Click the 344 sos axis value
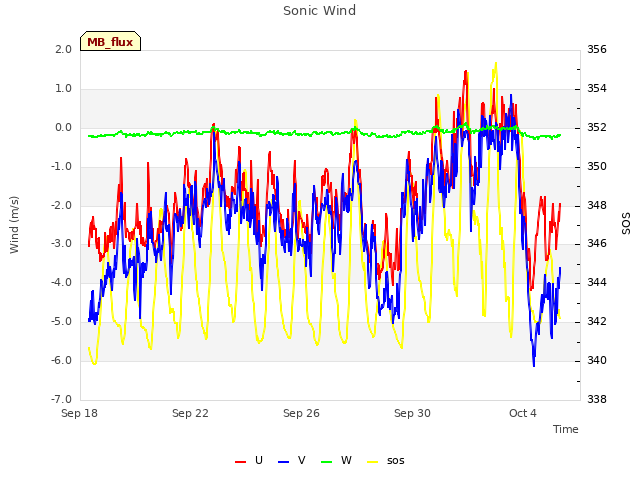 [597, 282]
